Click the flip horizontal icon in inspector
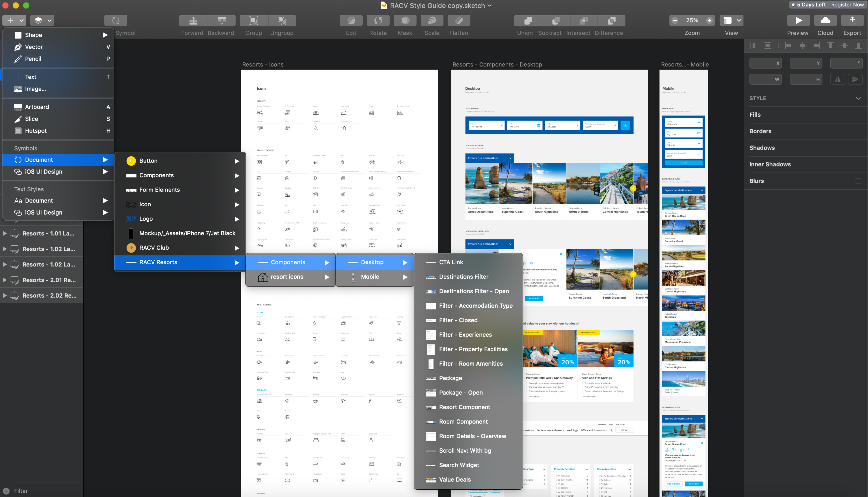The image size is (868, 497). (838, 79)
